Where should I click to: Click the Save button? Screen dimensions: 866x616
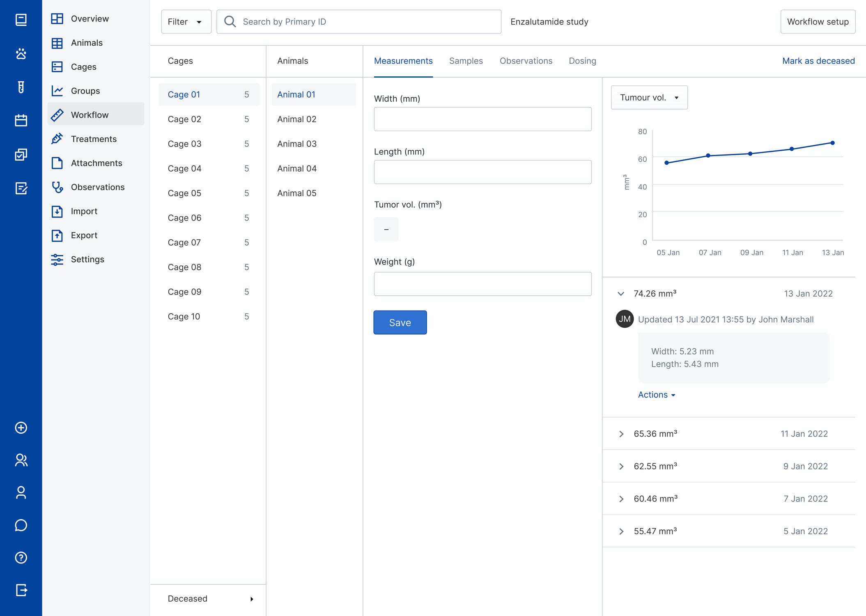coord(400,322)
